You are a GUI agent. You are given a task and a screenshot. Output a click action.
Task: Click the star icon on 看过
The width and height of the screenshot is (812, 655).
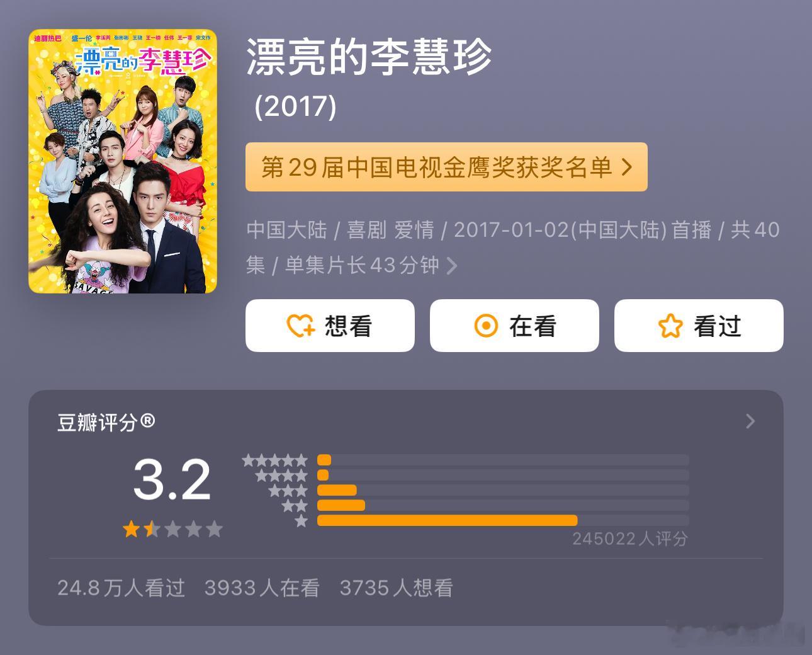[670, 326]
